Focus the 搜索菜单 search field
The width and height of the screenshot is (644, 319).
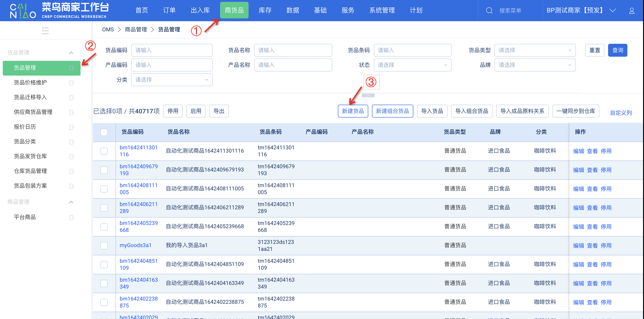[x=510, y=11]
